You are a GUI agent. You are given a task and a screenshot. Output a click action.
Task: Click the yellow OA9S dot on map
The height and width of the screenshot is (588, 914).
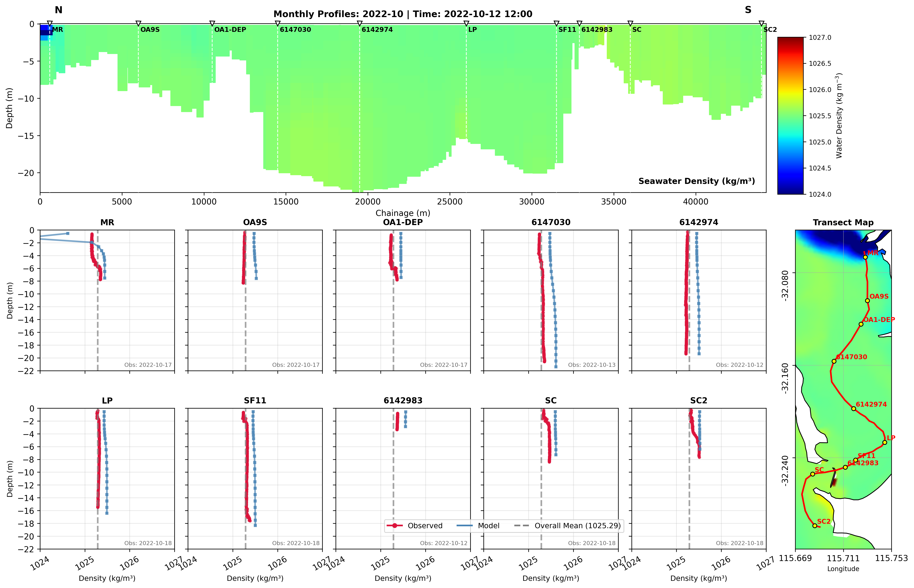867,301
